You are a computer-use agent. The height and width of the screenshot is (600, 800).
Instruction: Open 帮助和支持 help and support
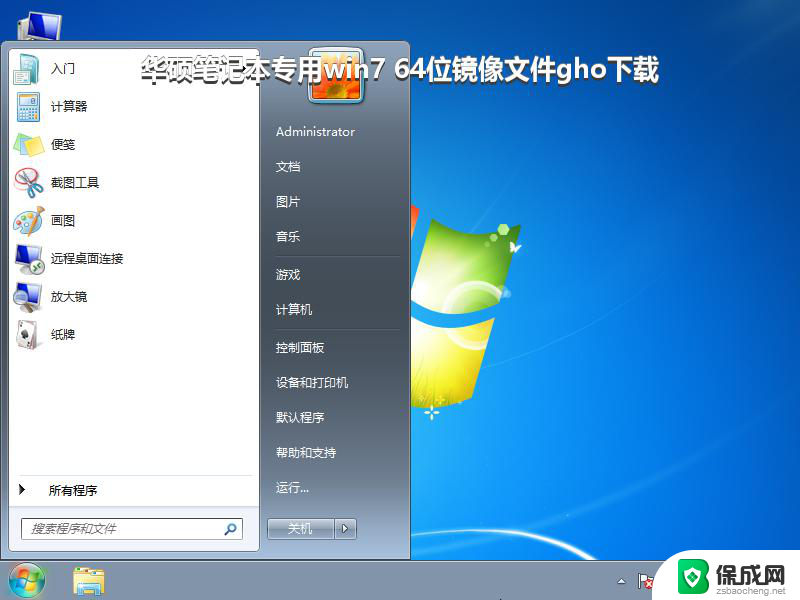(306, 453)
